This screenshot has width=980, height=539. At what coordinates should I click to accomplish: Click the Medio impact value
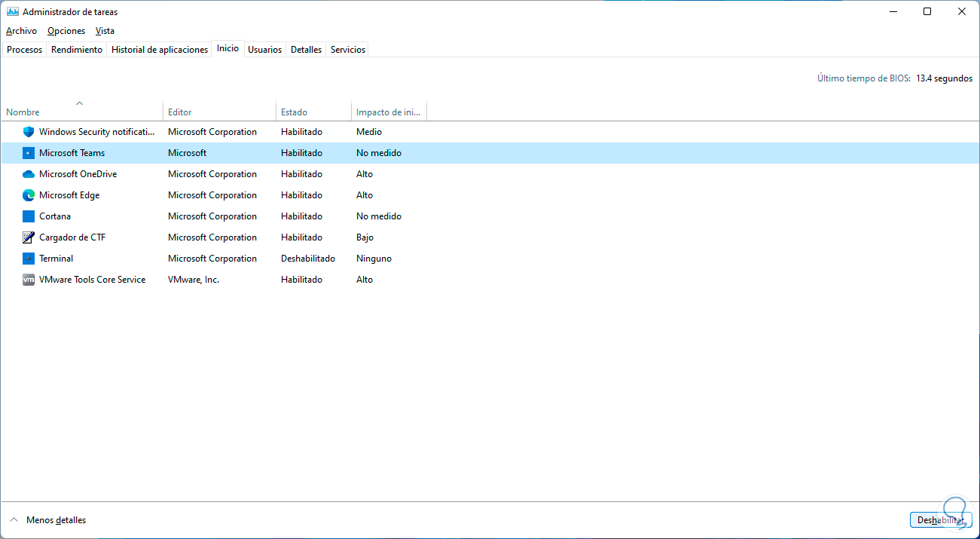(x=369, y=132)
